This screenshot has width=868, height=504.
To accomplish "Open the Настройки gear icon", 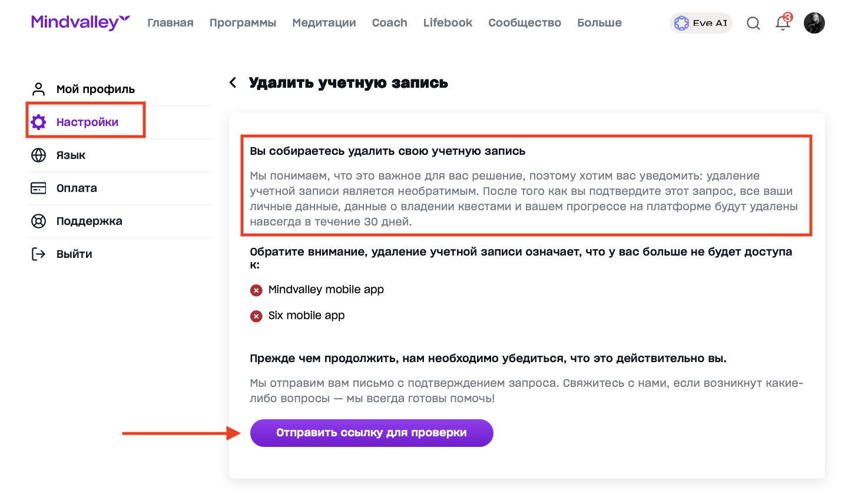I will pos(38,121).
